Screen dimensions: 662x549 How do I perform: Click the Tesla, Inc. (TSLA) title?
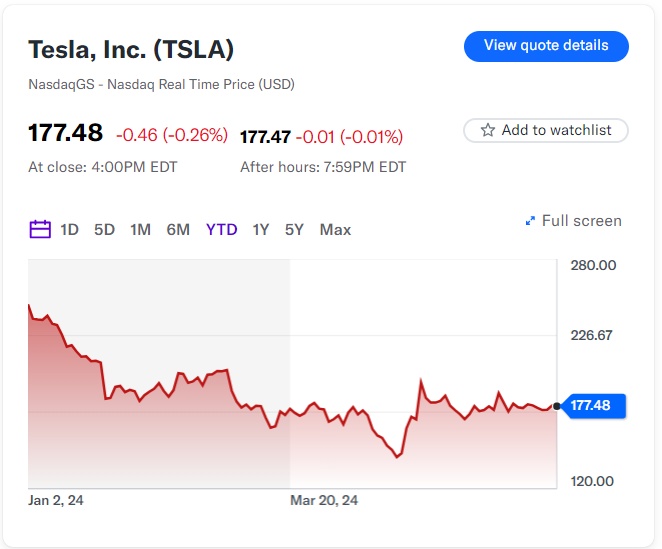(x=131, y=49)
